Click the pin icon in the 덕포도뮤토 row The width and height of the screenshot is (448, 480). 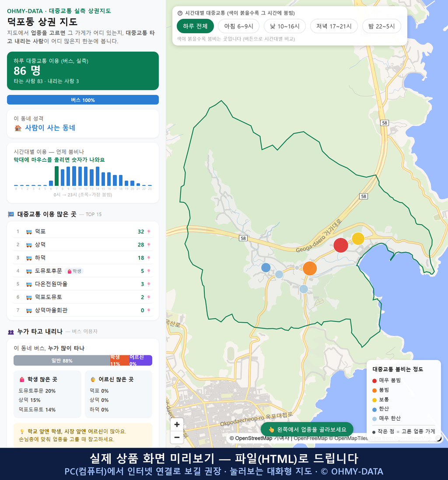(149, 297)
